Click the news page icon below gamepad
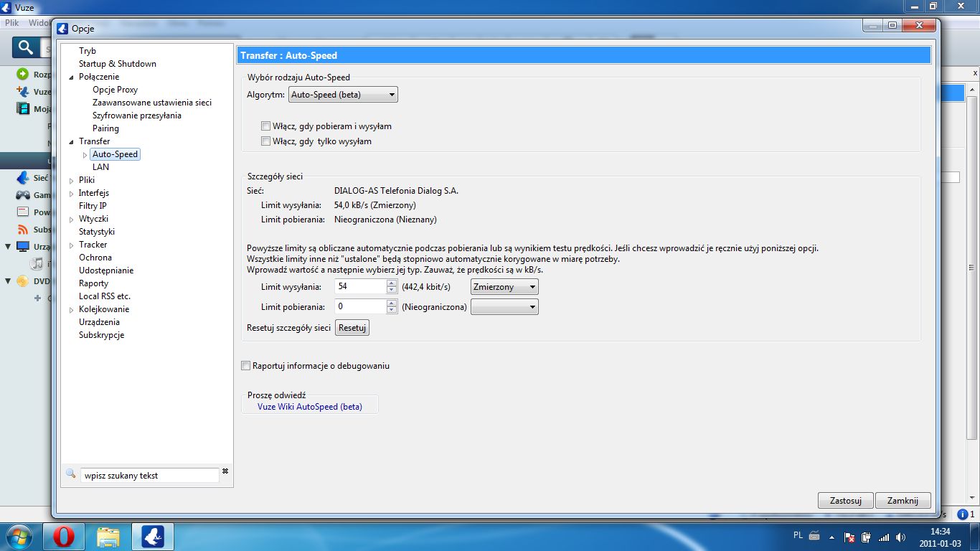Viewport: 980px width, 551px height. (x=22, y=212)
